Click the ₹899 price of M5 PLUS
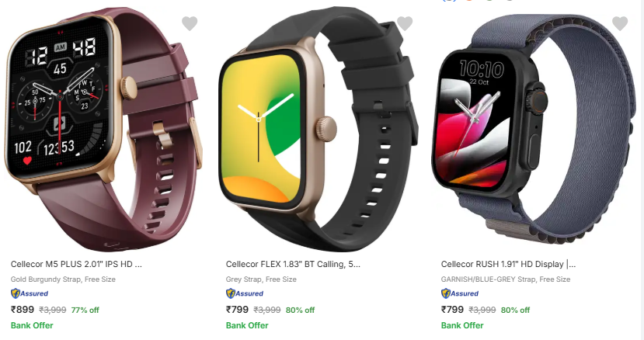The image size is (644, 340). [23, 309]
